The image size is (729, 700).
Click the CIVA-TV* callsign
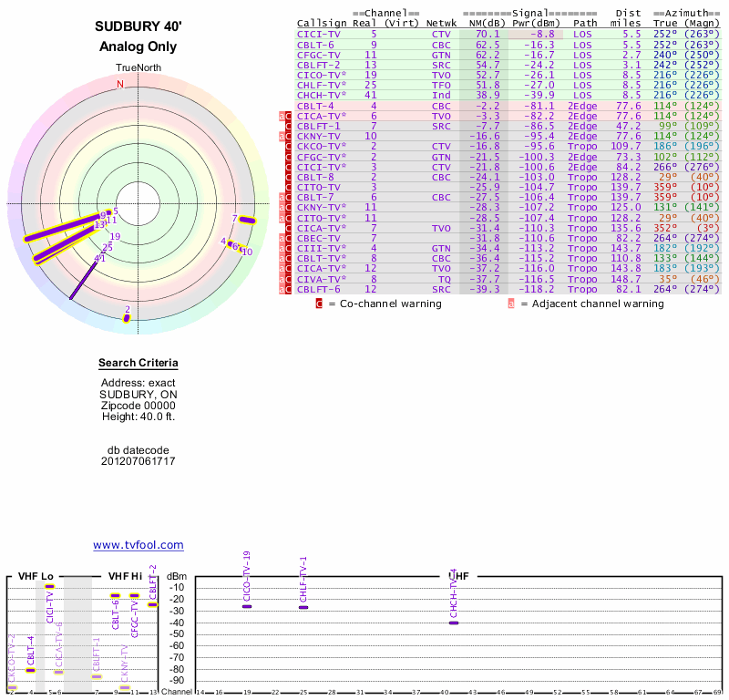[x=322, y=279]
